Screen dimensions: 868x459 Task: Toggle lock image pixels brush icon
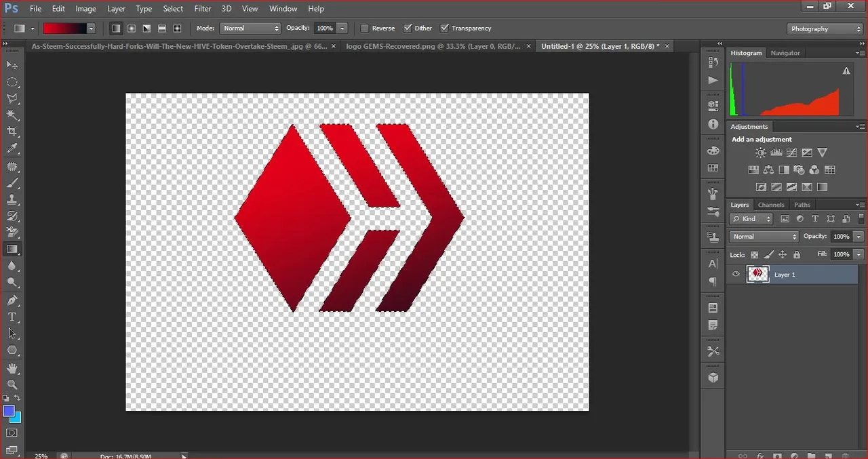coord(768,255)
